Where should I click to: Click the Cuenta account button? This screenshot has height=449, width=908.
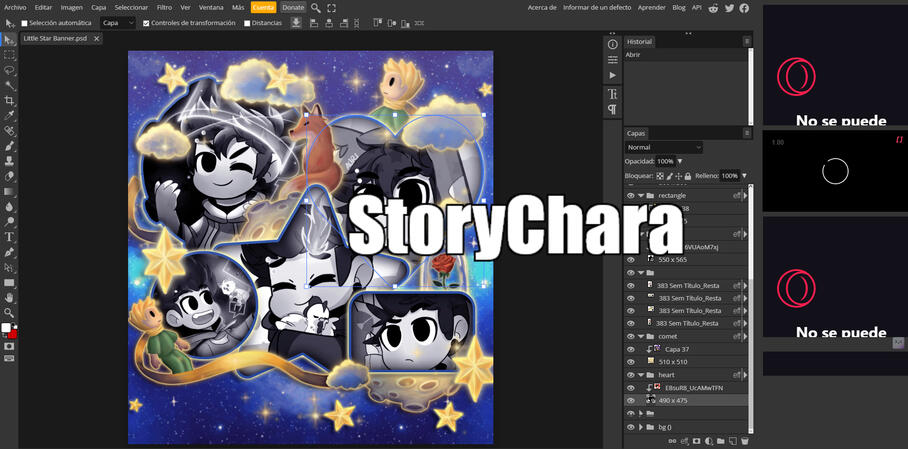263,7
